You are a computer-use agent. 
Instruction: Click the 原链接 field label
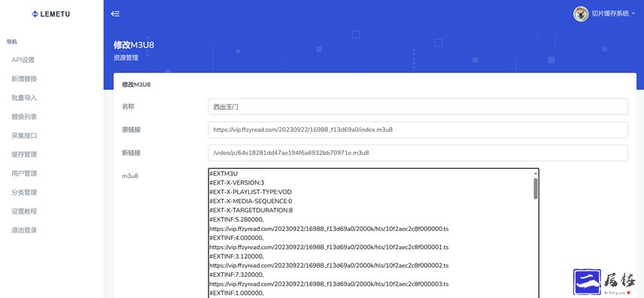[131, 129]
